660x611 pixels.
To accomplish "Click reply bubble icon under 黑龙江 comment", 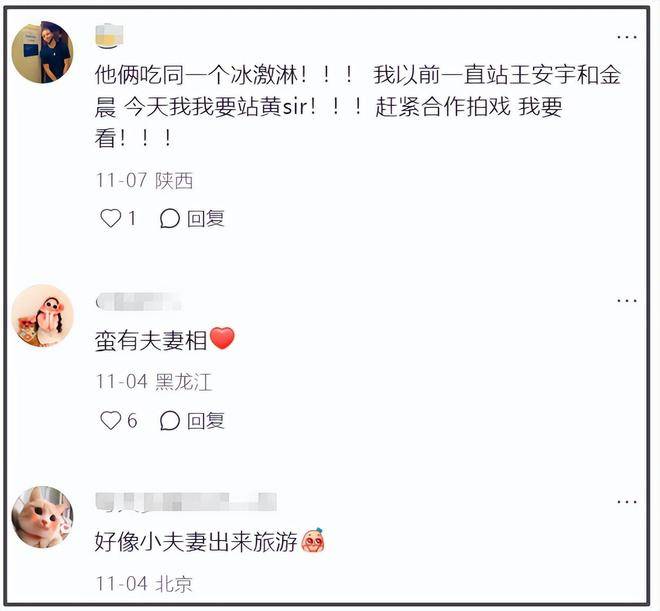I will (x=170, y=420).
